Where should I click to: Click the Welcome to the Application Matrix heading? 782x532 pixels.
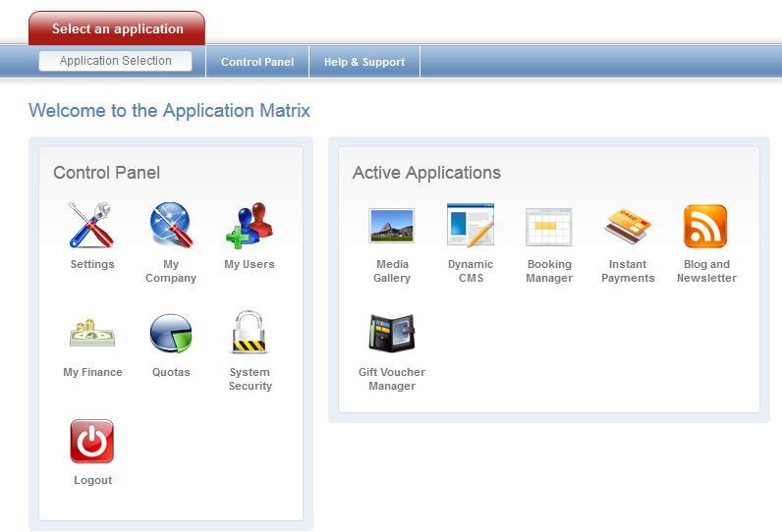[x=169, y=111]
